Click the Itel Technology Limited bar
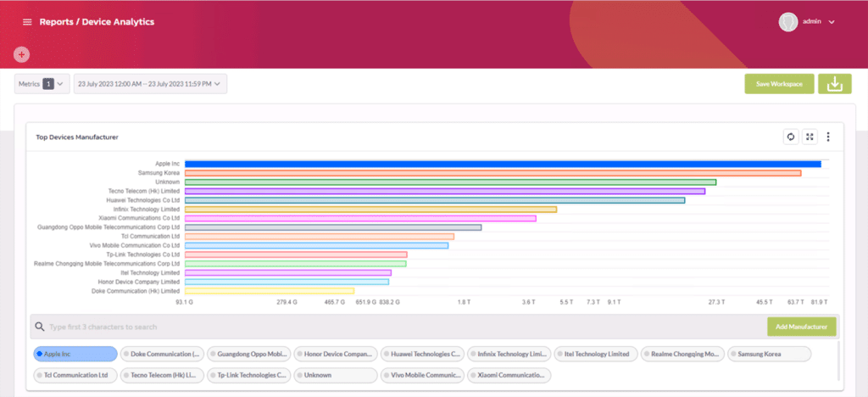The image size is (868, 397). click(x=288, y=272)
